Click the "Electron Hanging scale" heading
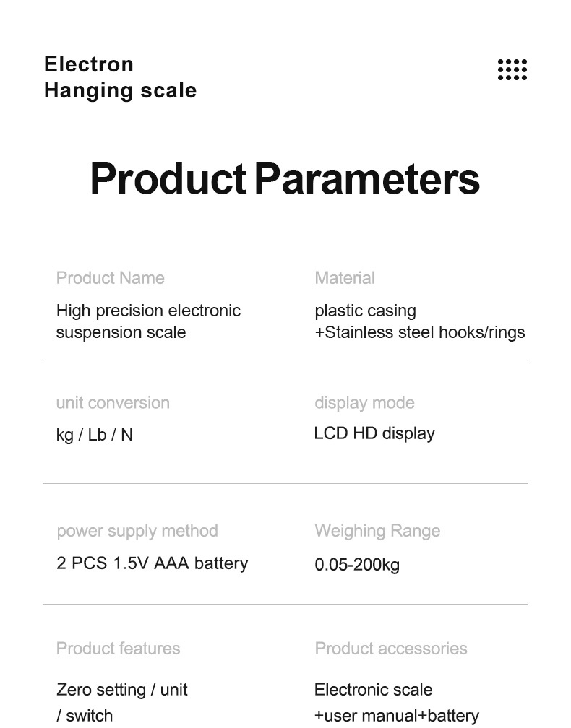571x728 pixels. tap(120, 77)
